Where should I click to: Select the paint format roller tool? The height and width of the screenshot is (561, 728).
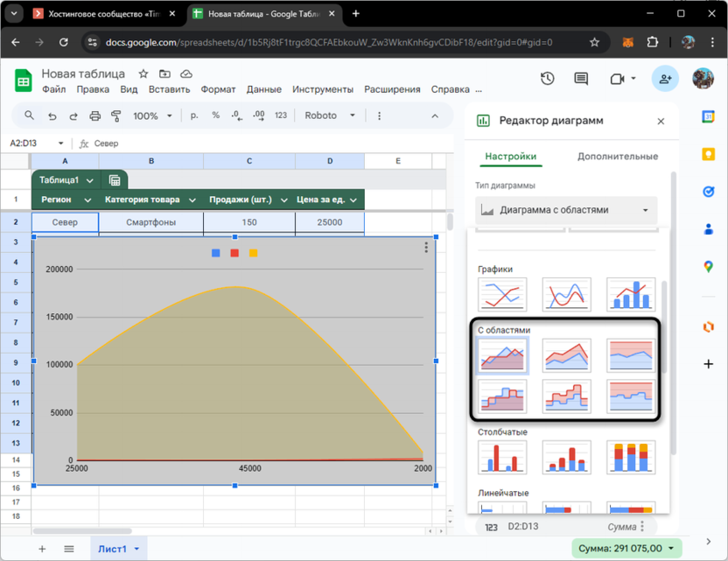click(x=115, y=116)
